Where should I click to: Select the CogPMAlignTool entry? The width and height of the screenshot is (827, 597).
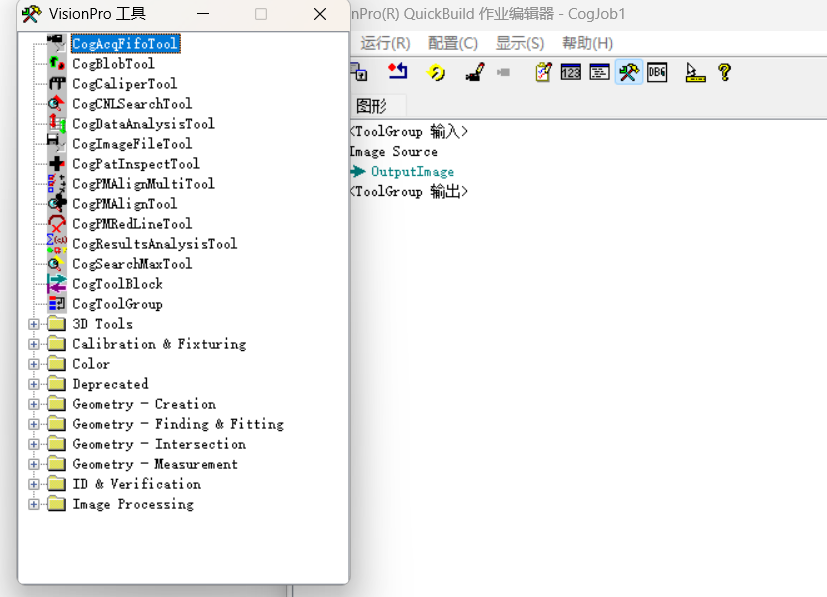(x=124, y=204)
